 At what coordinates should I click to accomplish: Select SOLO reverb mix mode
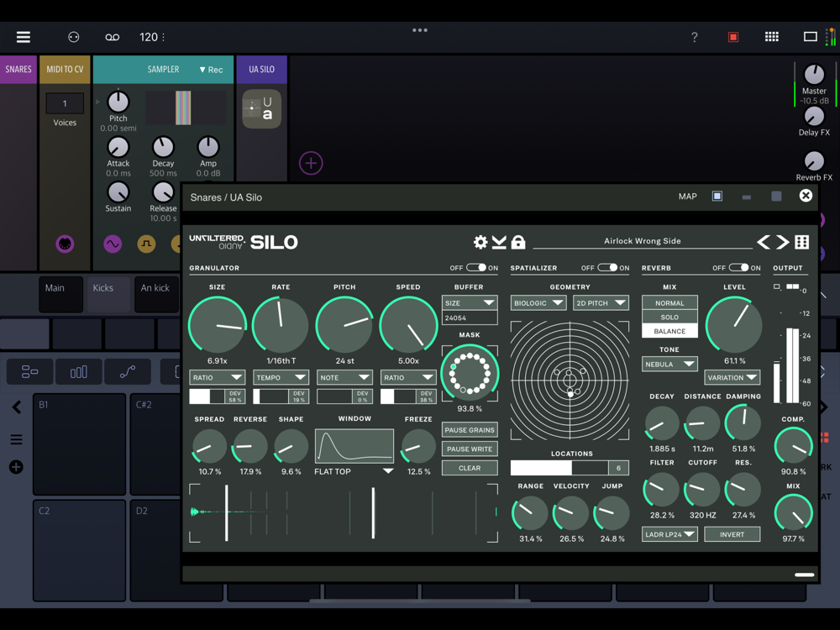(x=669, y=318)
